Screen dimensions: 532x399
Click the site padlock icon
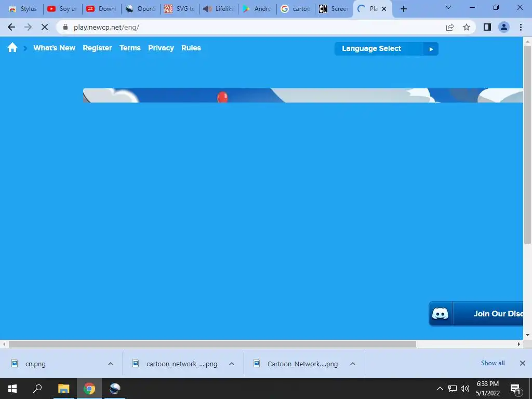click(x=65, y=27)
